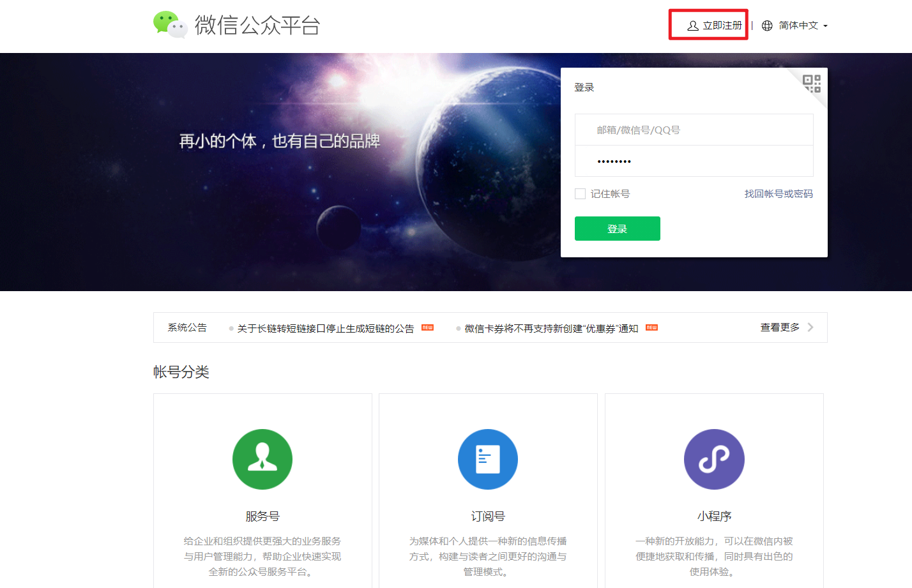Switch to QR code login

tap(812, 84)
